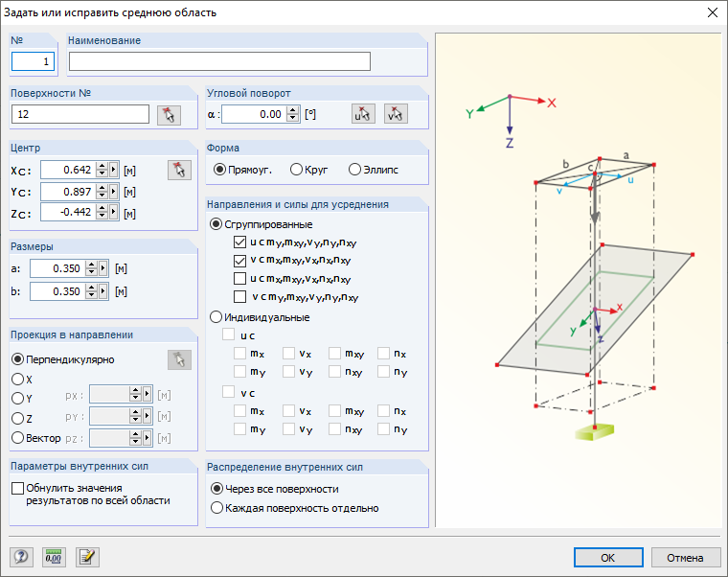This screenshot has height=577, width=728.
Task: Close the dialog with the X button
Action: coord(713,12)
